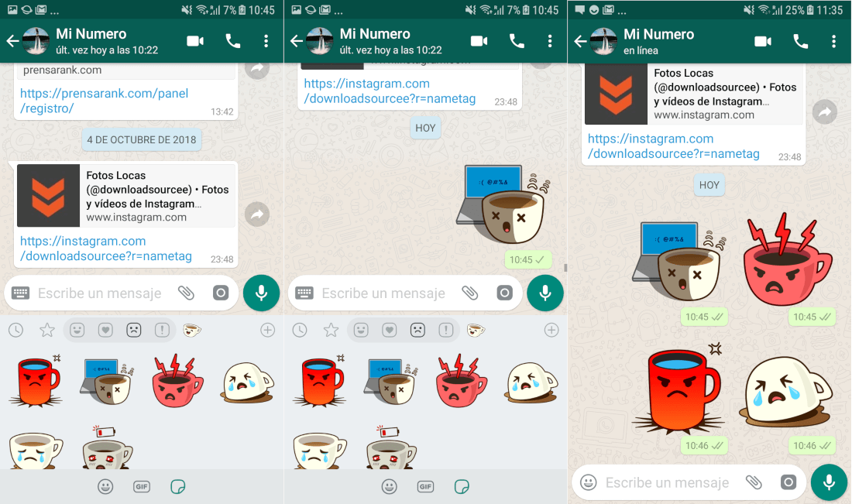Open attachment paperclip in right screen
Image resolution: width=852 pixels, height=504 pixels.
pos(754,482)
